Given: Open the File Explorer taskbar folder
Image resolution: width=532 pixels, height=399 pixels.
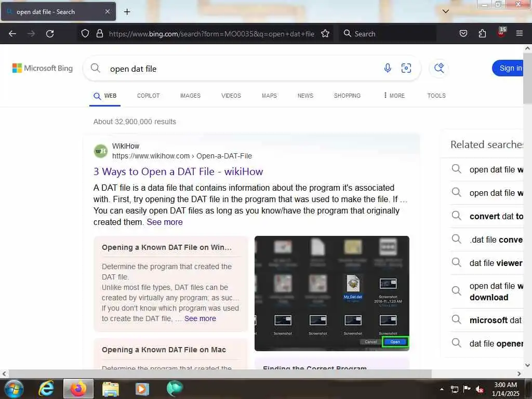Looking at the screenshot, I should pos(111,389).
